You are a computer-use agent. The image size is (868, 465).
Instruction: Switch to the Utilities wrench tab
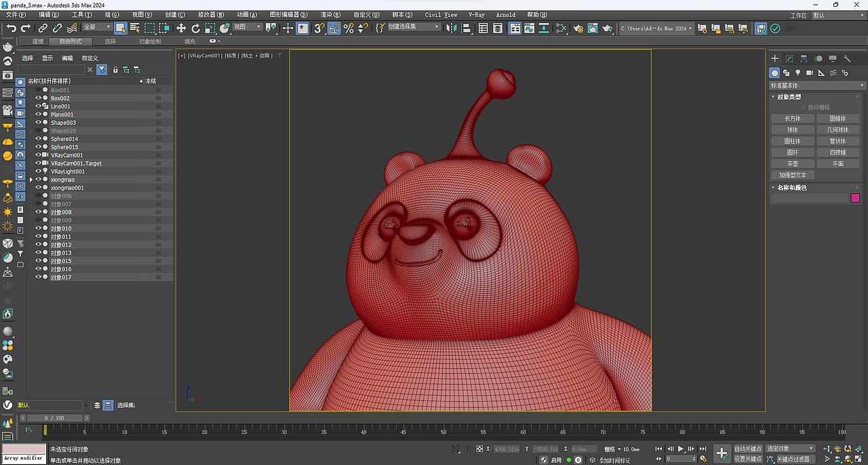coord(847,59)
